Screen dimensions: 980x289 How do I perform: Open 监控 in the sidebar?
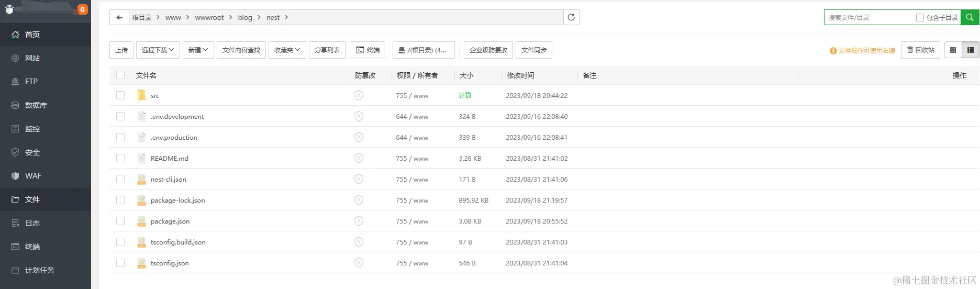pyautogui.click(x=46, y=129)
